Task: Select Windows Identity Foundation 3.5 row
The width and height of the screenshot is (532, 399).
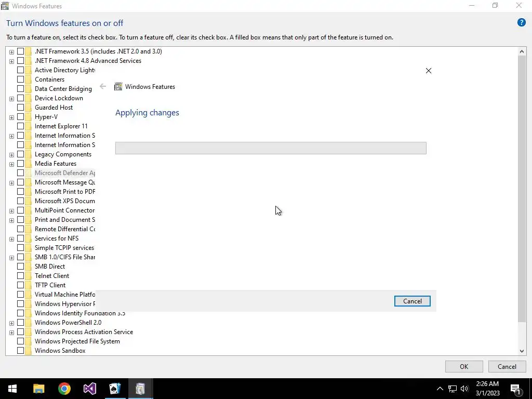Action: point(79,313)
